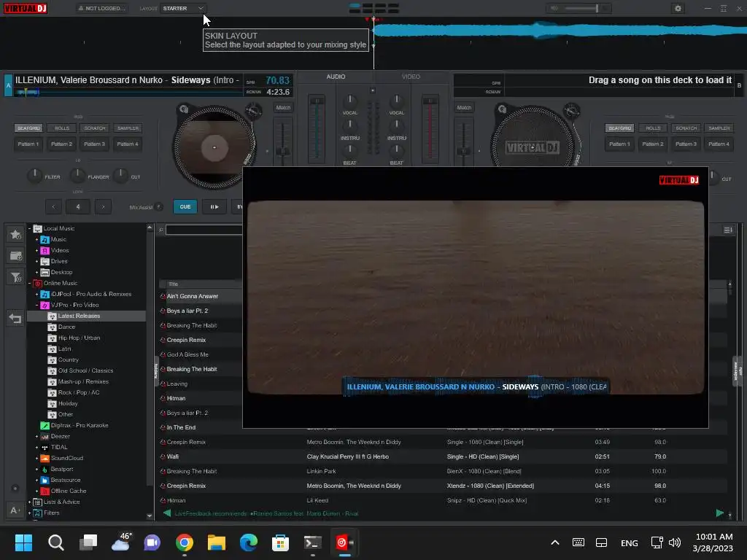Trigger Pattern 3 pad on deck B
The width and height of the screenshot is (747, 560).
(686, 144)
